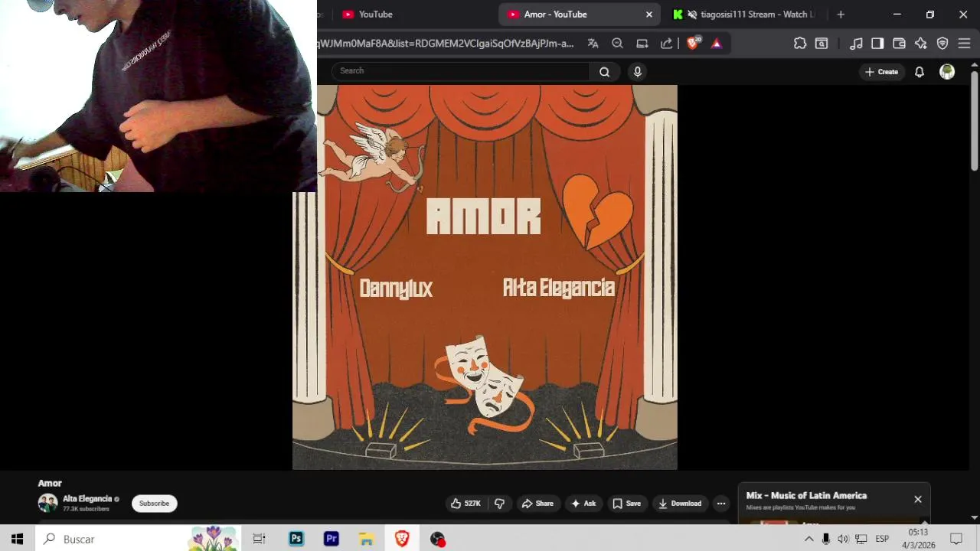This screenshot has width=980, height=551.
Task: Click the Amor video title text
Action: pyautogui.click(x=50, y=483)
